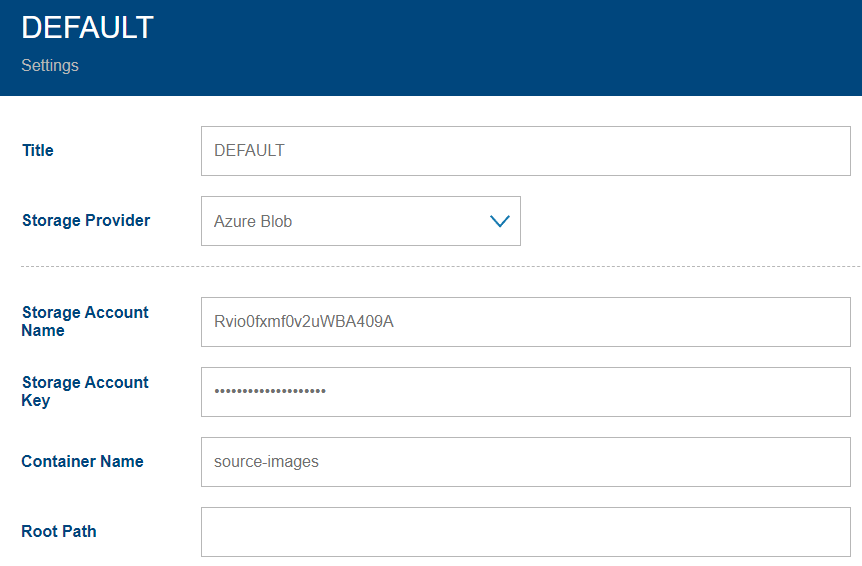Click the Storage Account Key label
Viewport: 862px width, 566px height.
[x=85, y=391]
